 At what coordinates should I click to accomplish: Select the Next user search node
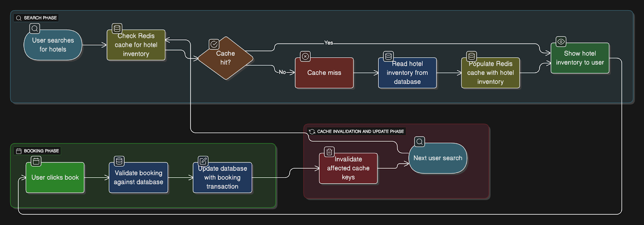[438, 158]
